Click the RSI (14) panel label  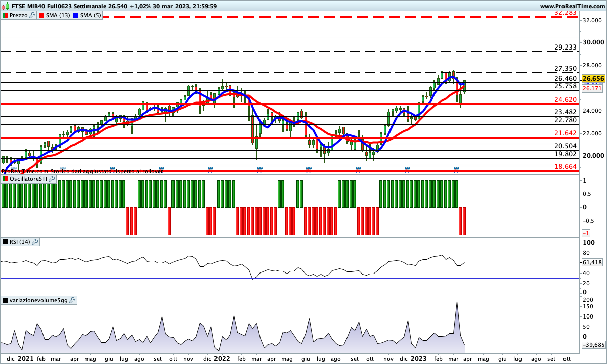[20, 242]
